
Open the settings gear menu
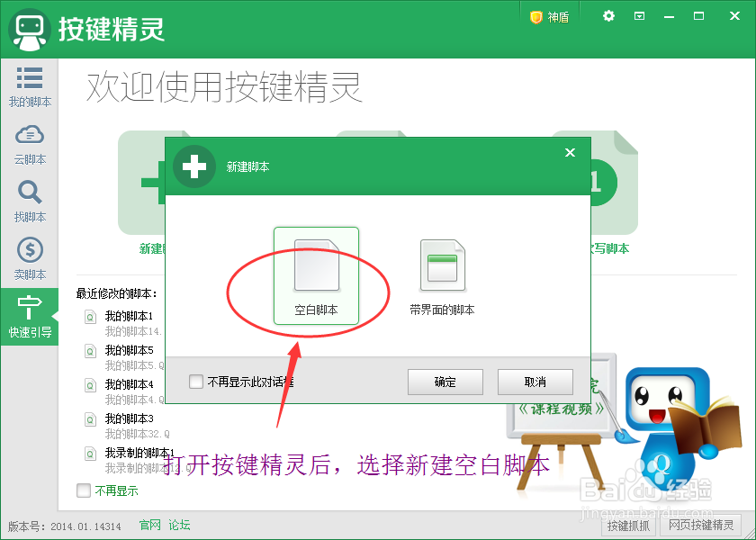(608, 15)
